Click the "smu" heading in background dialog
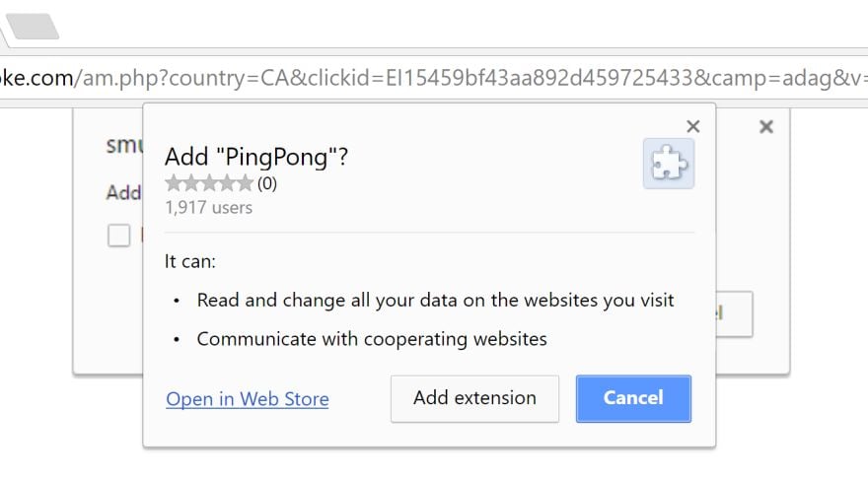 (123, 144)
